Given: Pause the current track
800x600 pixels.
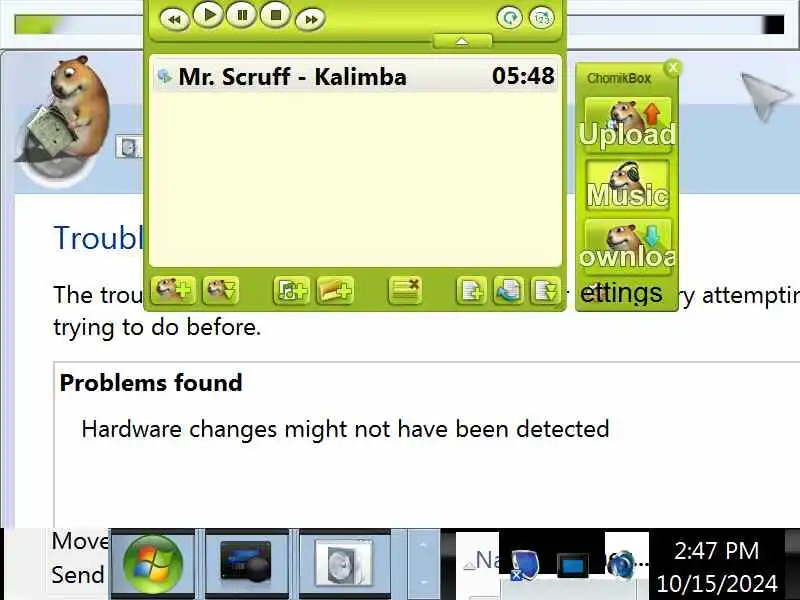Looking at the screenshot, I should click(242, 15).
